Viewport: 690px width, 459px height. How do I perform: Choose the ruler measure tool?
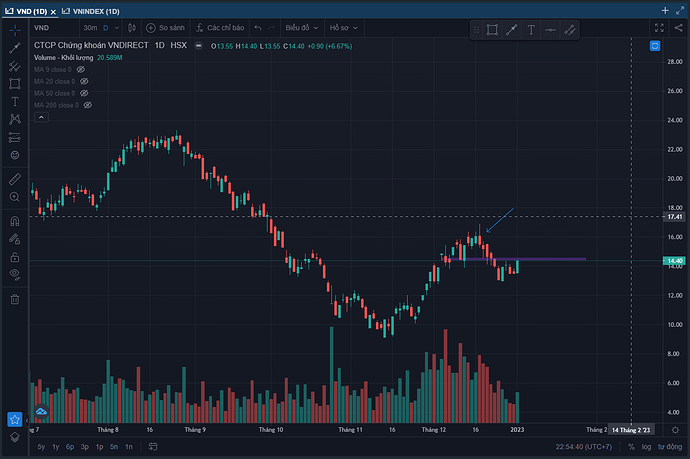pos(15,179)
